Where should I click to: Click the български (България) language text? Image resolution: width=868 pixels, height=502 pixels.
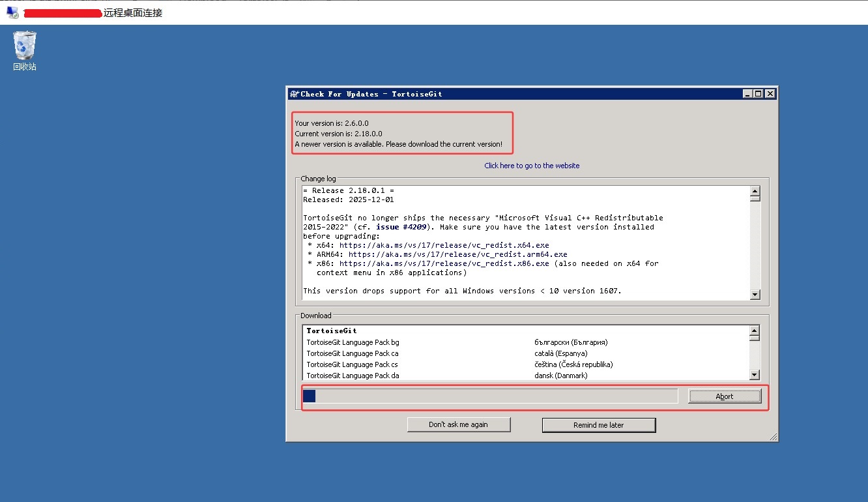tap(571, 342)
